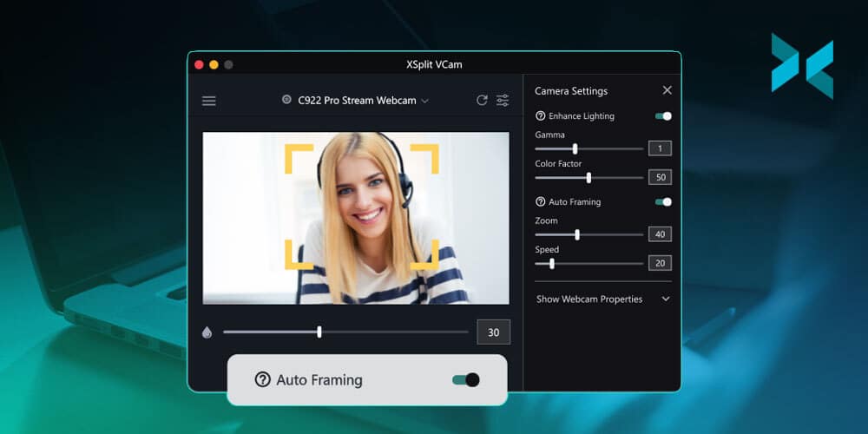This screenshot has width=868, height=434.
Task: Click the blur amount field showing 30
Action: (x=493, y=332)
